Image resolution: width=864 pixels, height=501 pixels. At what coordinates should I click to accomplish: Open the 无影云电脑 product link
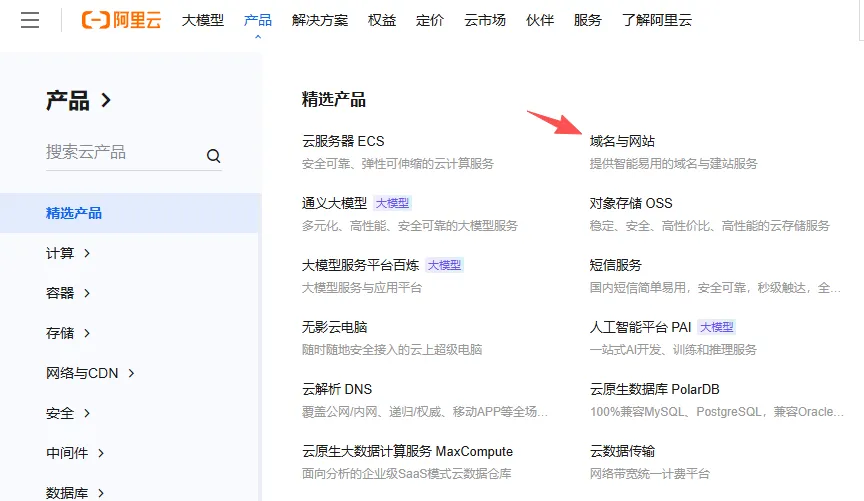tap(334, 327)
